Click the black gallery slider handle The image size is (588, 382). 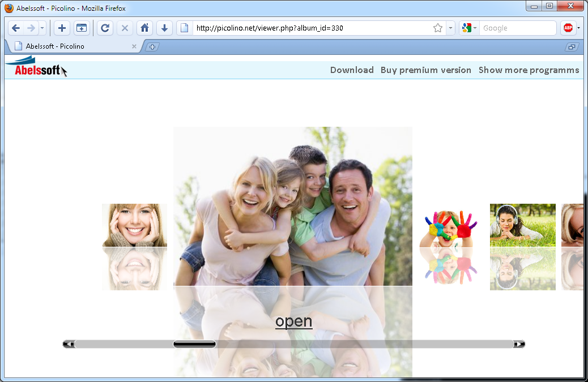click(194, 344)
